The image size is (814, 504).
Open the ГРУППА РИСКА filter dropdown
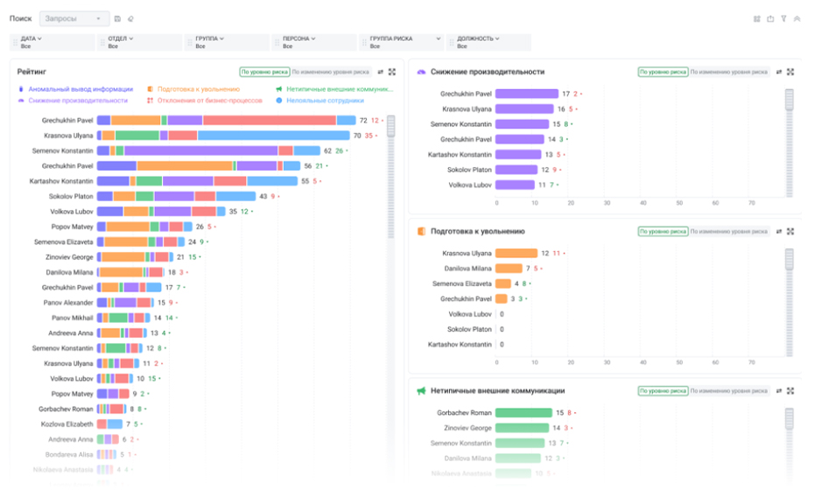point(401,43)
